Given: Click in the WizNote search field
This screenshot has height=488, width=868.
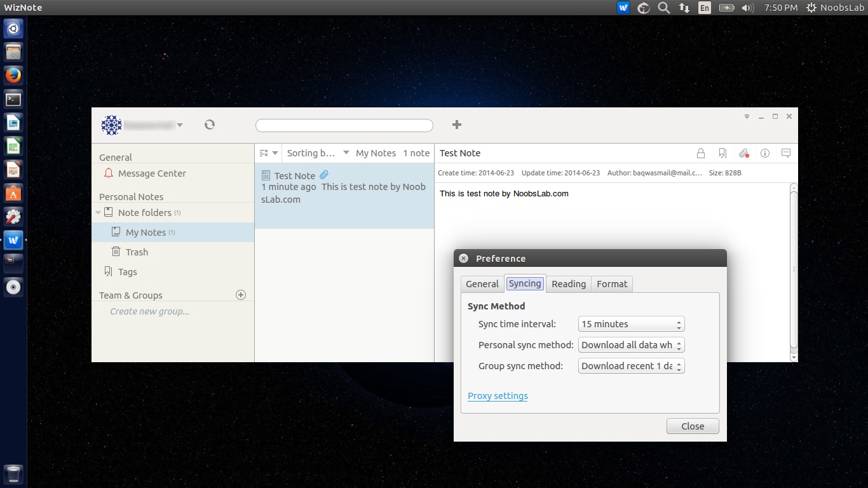Looking at the screenshot, I should (344, 125).
